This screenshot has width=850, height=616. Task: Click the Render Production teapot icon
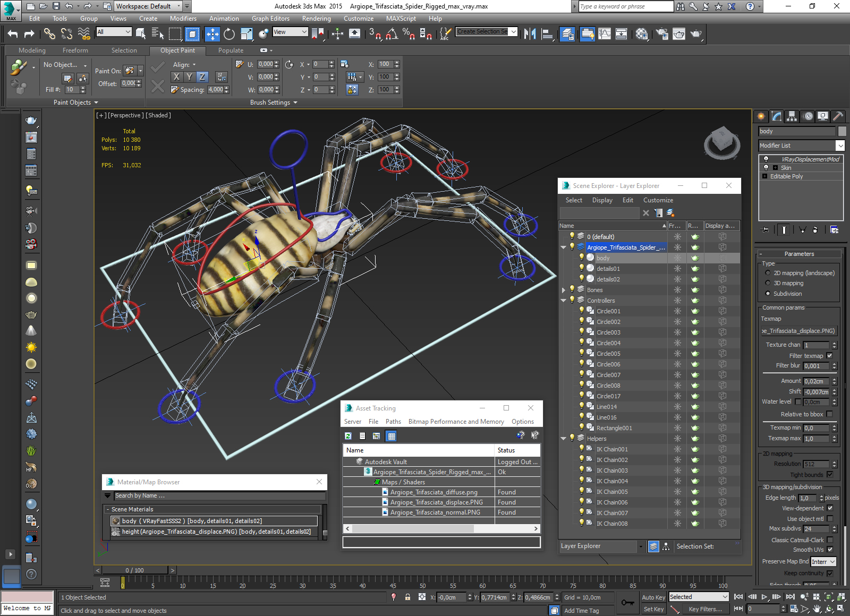pyautogui.click(x=696, y=34)
